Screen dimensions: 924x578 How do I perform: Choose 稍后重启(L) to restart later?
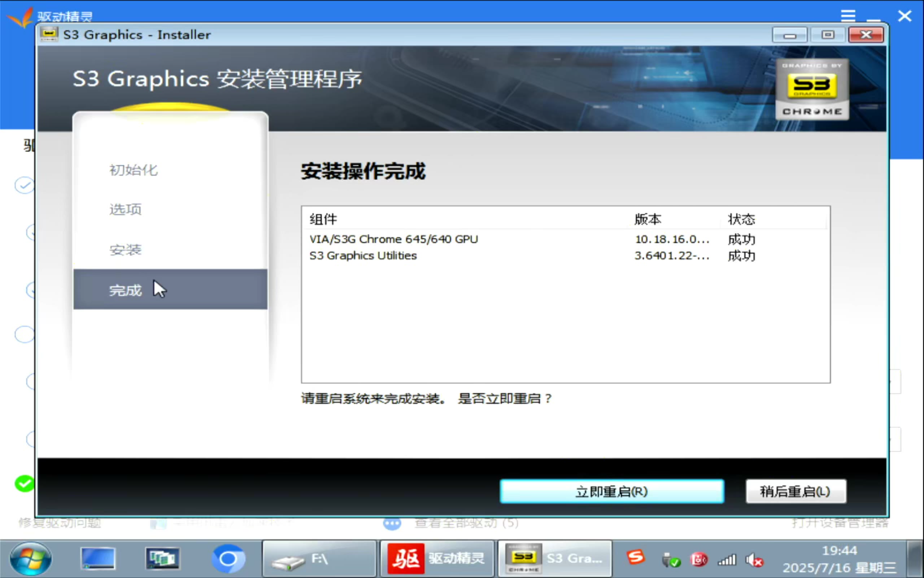796,491
